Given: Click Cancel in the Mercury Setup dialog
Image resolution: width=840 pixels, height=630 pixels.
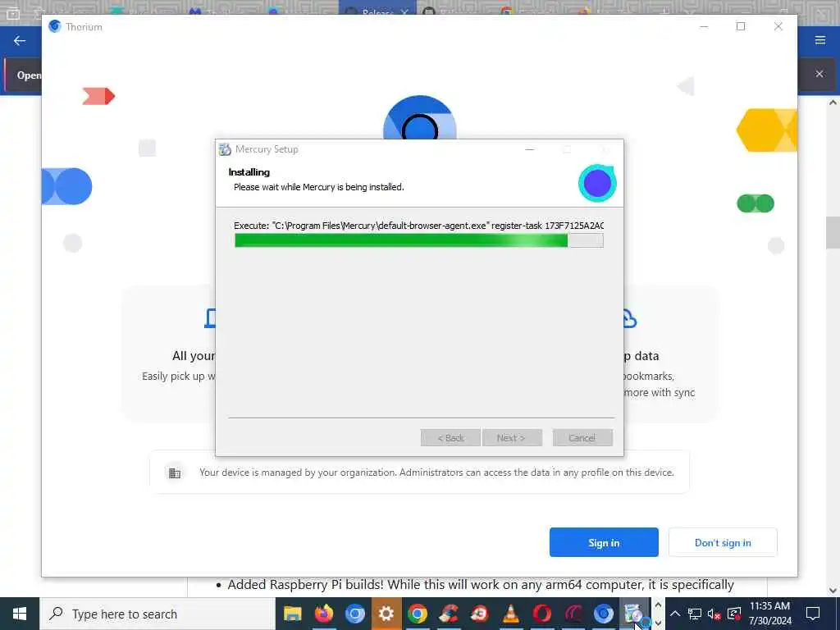Looking at the screenshot, I should 582,438.
